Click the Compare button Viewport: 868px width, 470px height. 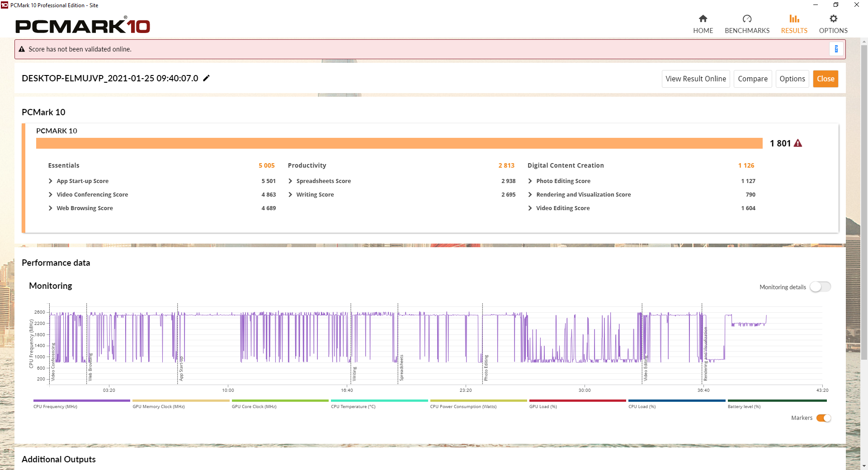coord(753,79)
